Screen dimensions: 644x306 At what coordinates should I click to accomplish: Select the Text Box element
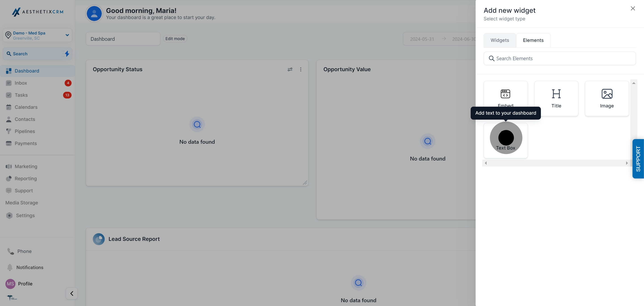[506, 140]
